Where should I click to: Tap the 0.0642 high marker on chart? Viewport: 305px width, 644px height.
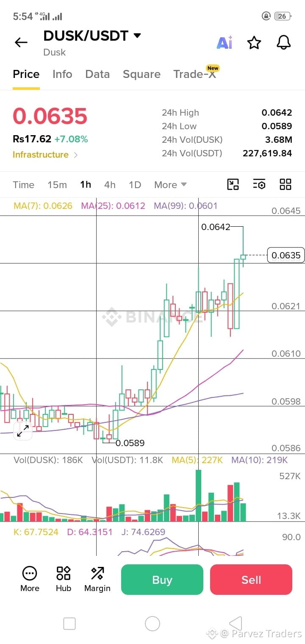point(216,227)
